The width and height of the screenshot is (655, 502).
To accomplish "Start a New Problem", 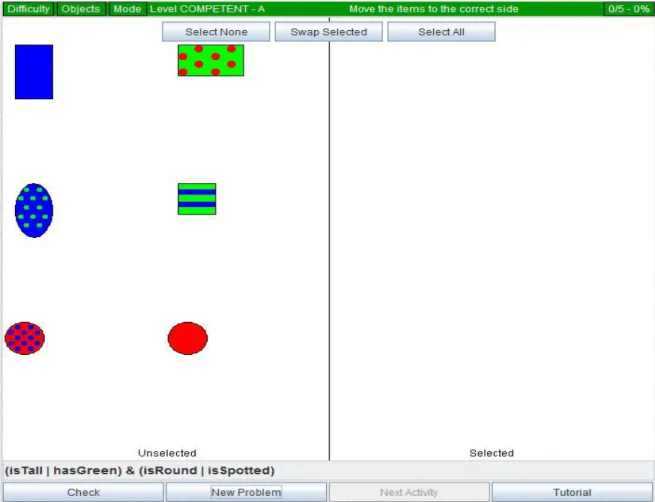I will pos(246,492).
